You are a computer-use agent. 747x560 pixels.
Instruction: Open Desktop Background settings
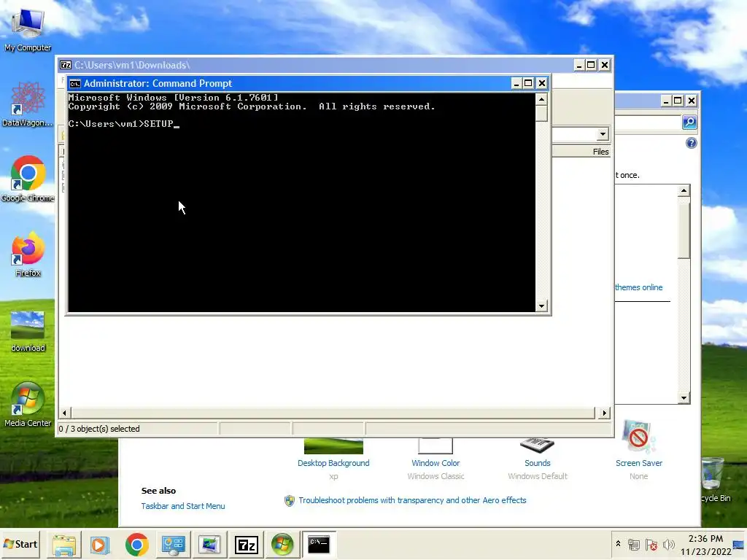pyautogui.click(x=333, y=463)
